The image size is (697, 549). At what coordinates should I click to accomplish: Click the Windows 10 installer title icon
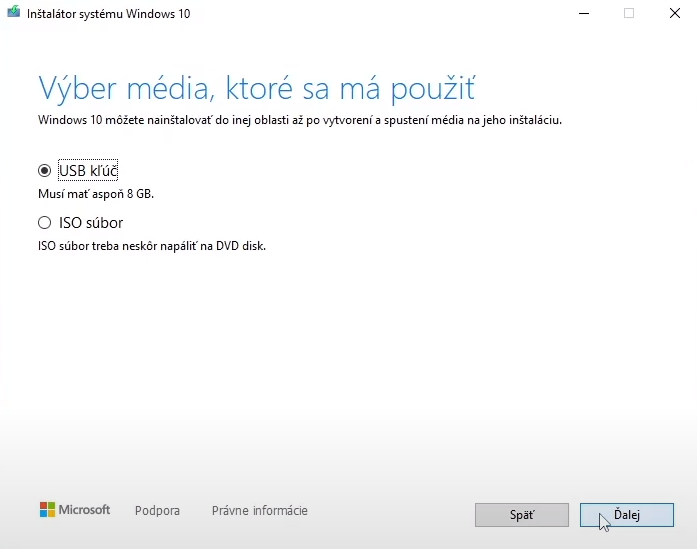(13, 12)
